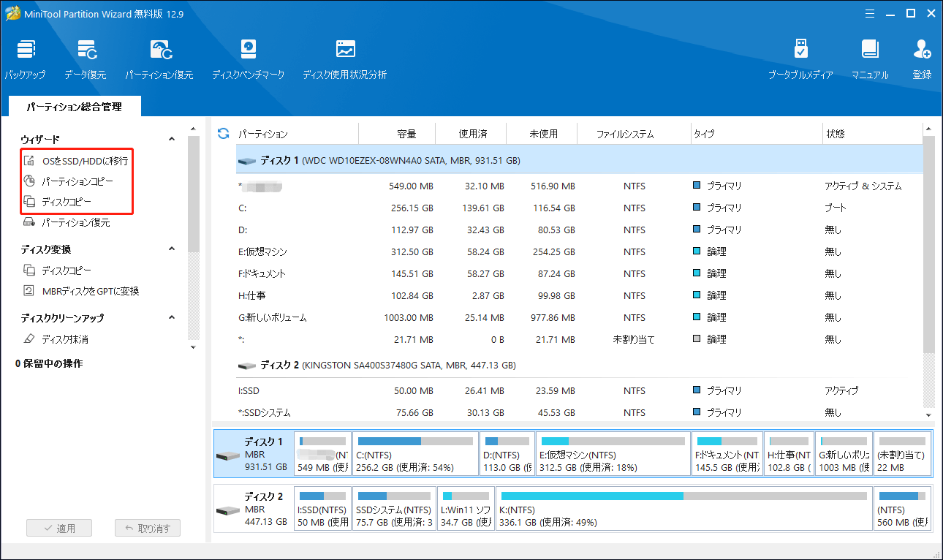This screenshot has height=560, width=943.
Task: Open the マニュアル manual
Action: point(870,59)
